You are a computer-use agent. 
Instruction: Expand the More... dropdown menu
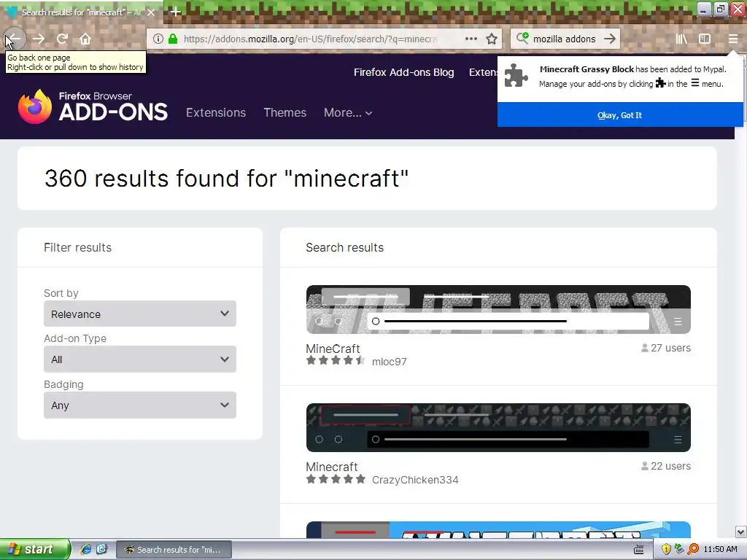tap(348, 113)
